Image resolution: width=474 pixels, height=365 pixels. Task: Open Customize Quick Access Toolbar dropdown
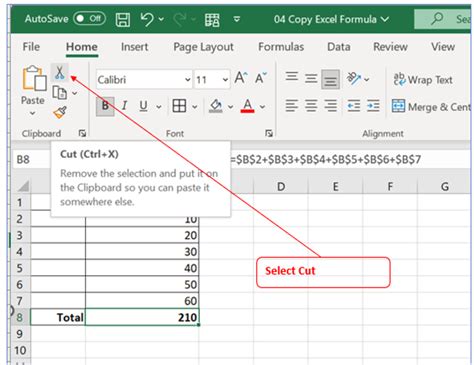[237, 19]
